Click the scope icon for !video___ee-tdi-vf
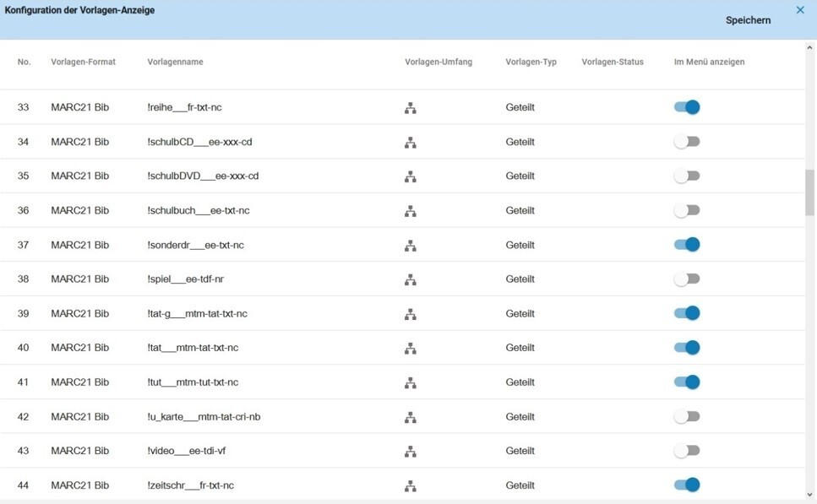The width and height of the screenshot is (817, 504). (411, 452)
